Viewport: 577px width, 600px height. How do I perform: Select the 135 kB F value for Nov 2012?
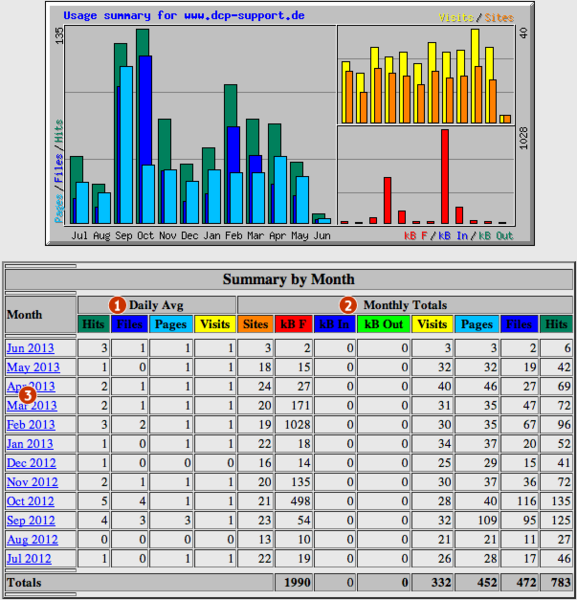[301, 482]
